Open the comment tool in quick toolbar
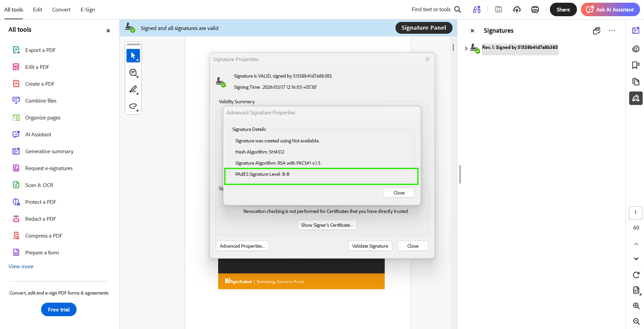 pos(133,73)
